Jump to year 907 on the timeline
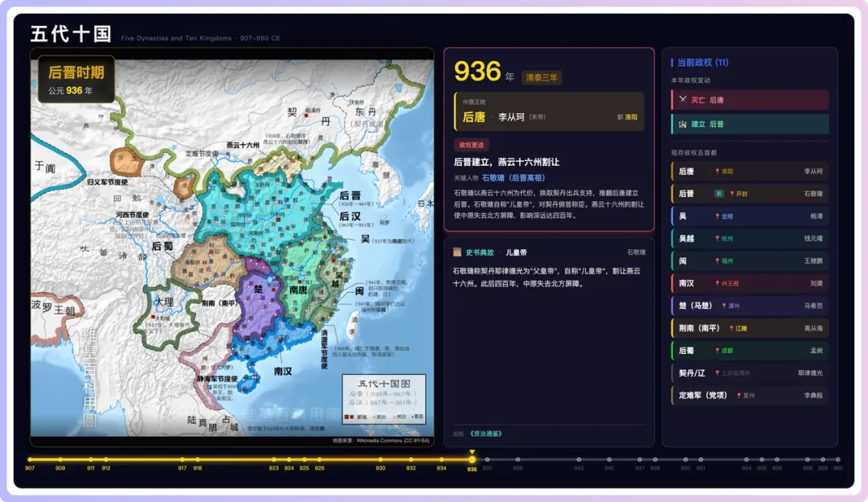This screenshot has width=868, height=502. click(30, 459)
